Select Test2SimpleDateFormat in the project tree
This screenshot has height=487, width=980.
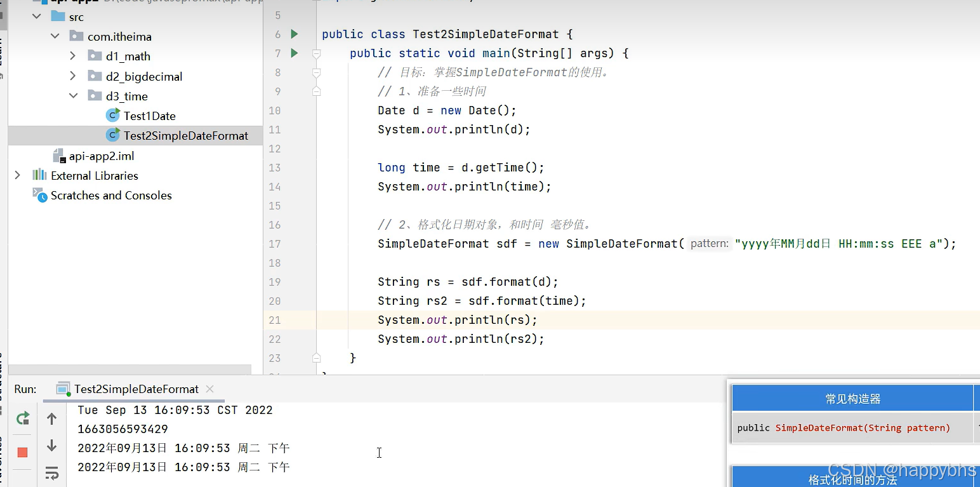(x=185, y=135)
